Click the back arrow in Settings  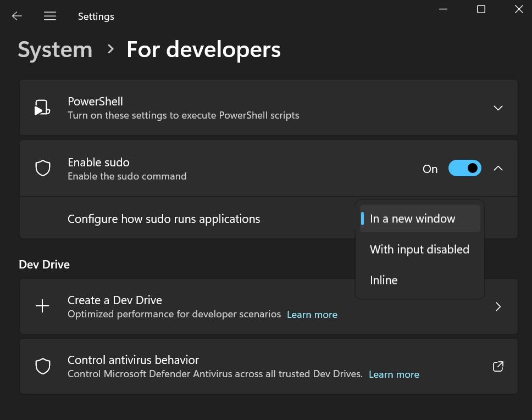click(x=16, y=16)
